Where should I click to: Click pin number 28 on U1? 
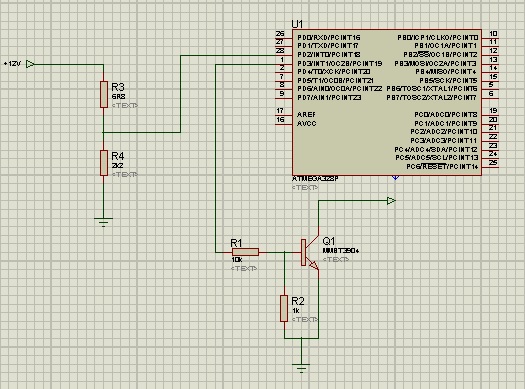pos(280,51)
